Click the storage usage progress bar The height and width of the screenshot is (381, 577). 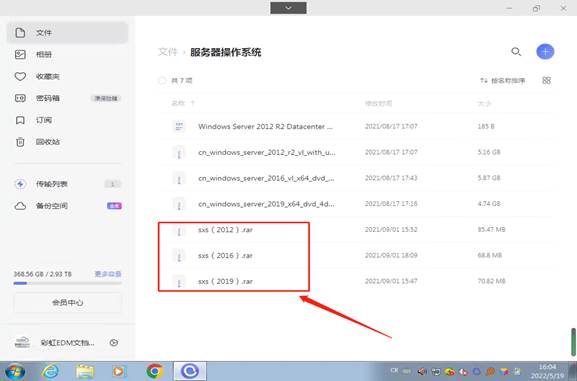67,283
